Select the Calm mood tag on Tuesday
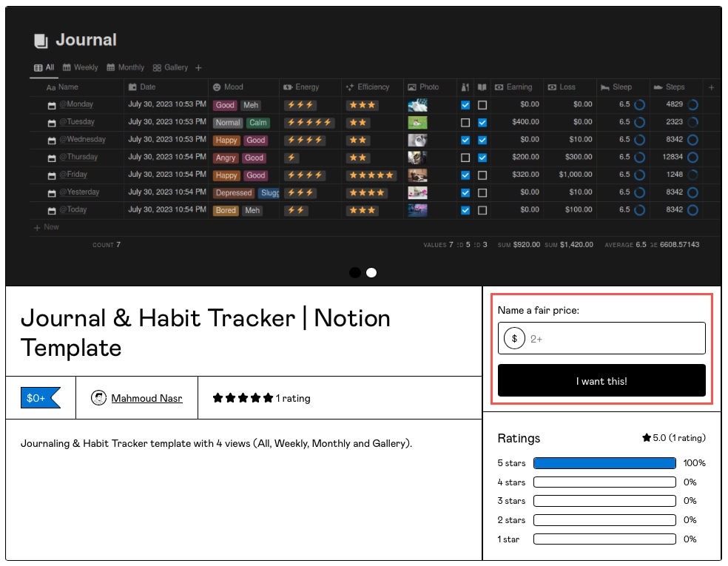The width and height of the screenshot is (728, 566). 257,123
